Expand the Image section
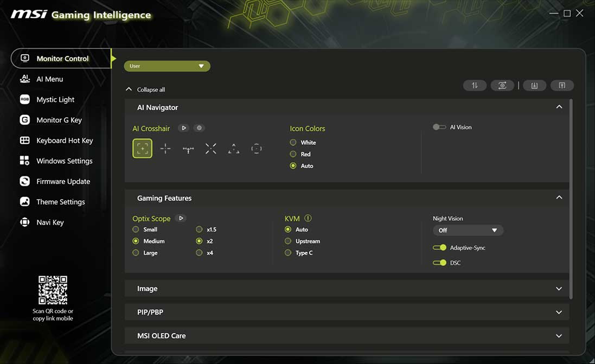This screenshot has width=595, height=364. pos(347,289)
